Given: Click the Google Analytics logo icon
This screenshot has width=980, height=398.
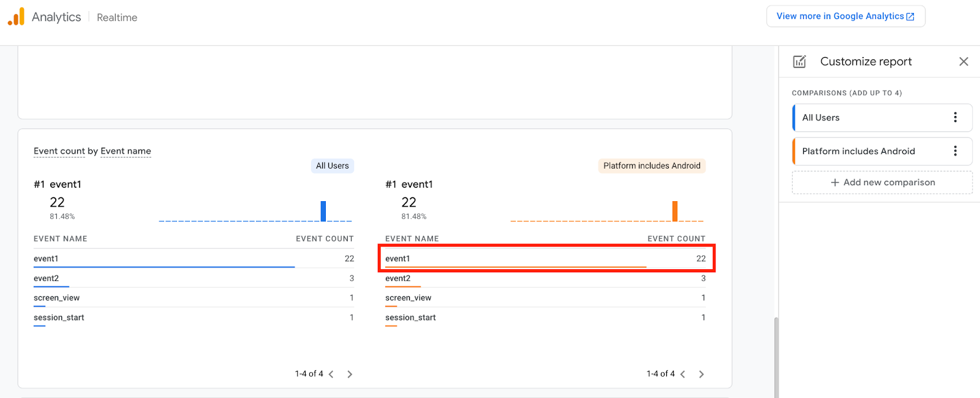Looking at the screenshot, I should [x=16, y=17].
